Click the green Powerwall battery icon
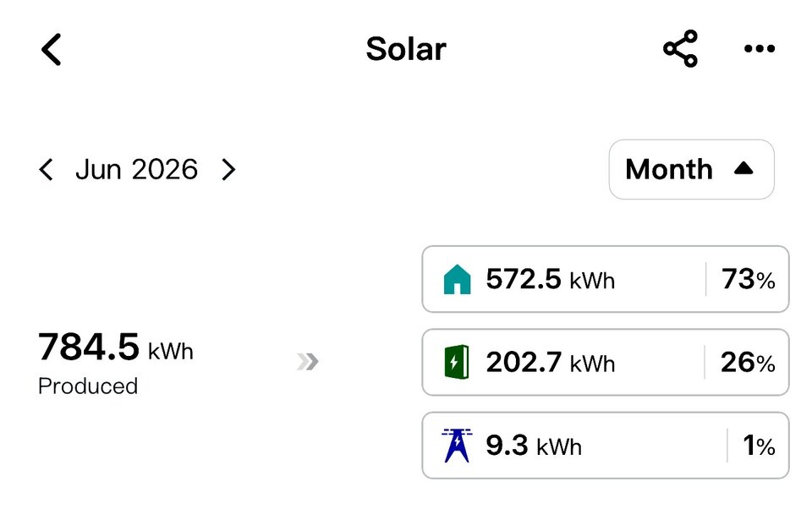This screenshot has width=812, height=509. 457,362
